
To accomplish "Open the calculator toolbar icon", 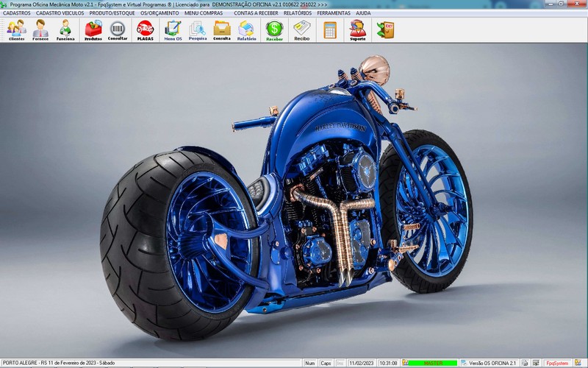I will [330, 30].
